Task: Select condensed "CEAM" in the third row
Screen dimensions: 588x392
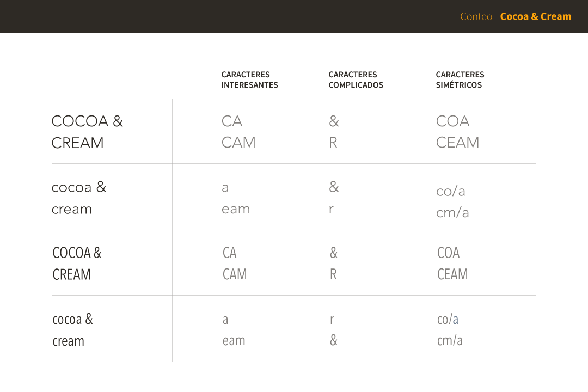Action: 452,274
